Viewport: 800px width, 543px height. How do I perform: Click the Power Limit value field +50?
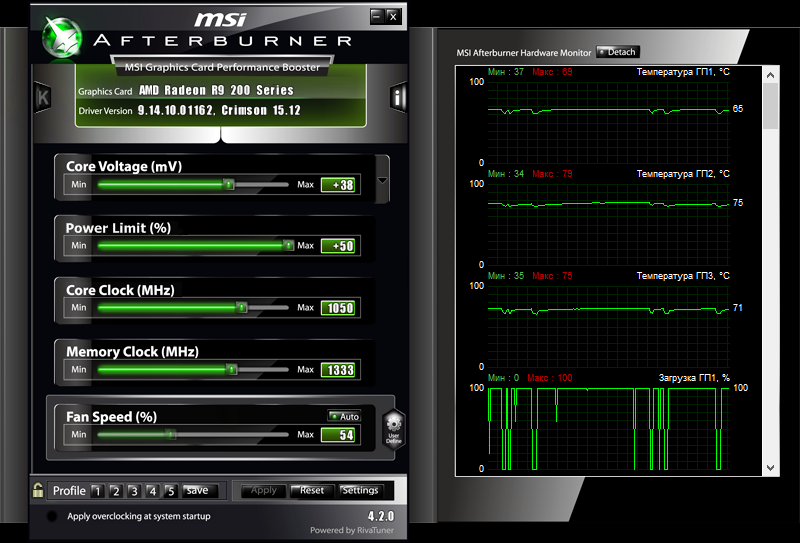pyautogui.click(x=338, y=246)
